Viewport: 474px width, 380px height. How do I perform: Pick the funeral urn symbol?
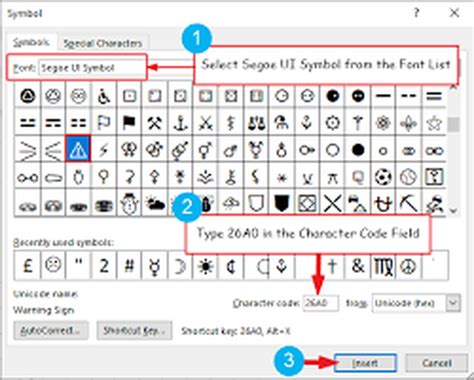click(x=78, y=177)
